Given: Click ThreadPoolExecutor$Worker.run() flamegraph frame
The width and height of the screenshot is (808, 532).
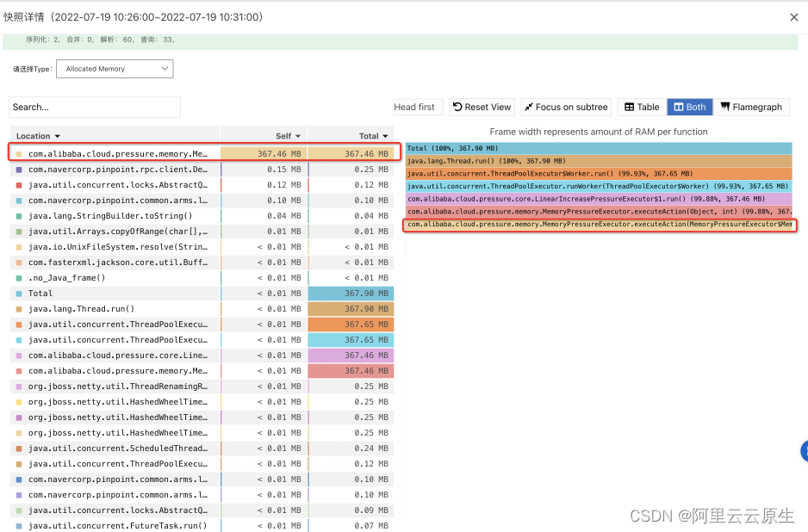Looking at the screenshot, I should coord(599,174).
